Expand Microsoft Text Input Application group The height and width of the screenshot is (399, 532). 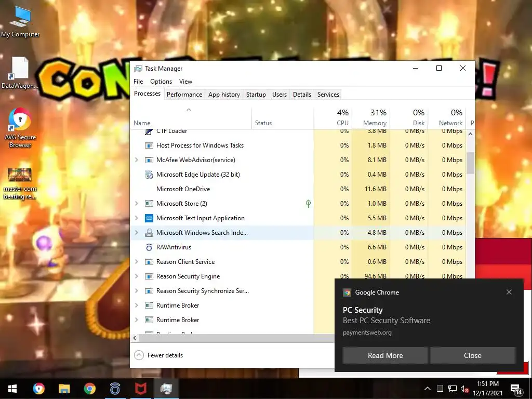(x=137, y=218)
